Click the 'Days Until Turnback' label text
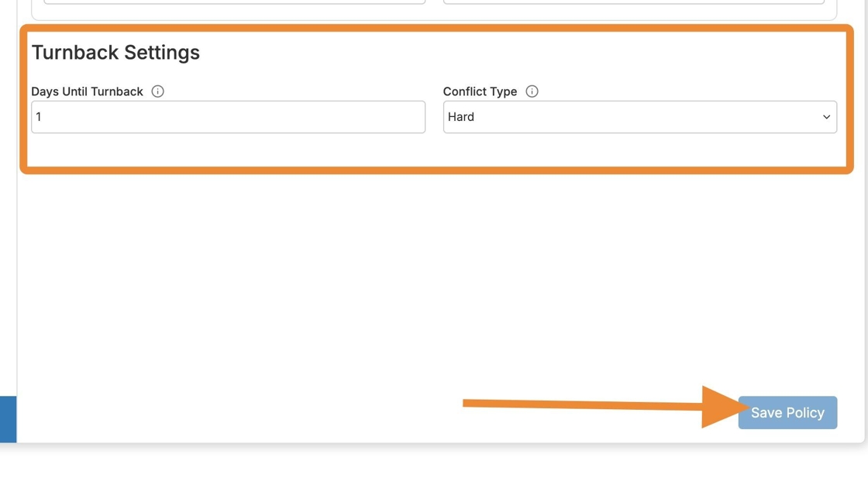Screen dimensions: 868x485 pyautogui.click(x=87, y=91)
